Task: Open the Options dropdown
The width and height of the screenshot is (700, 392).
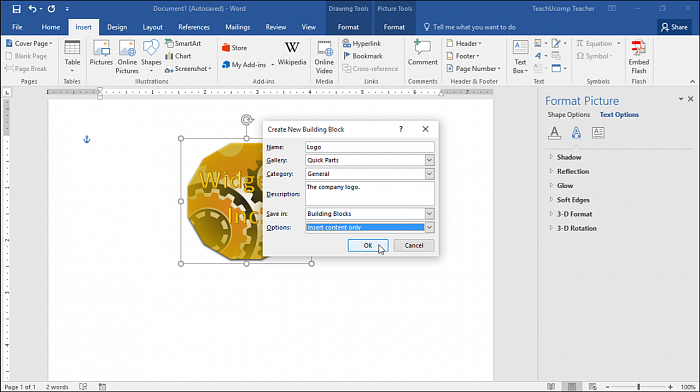Action: 429,228
